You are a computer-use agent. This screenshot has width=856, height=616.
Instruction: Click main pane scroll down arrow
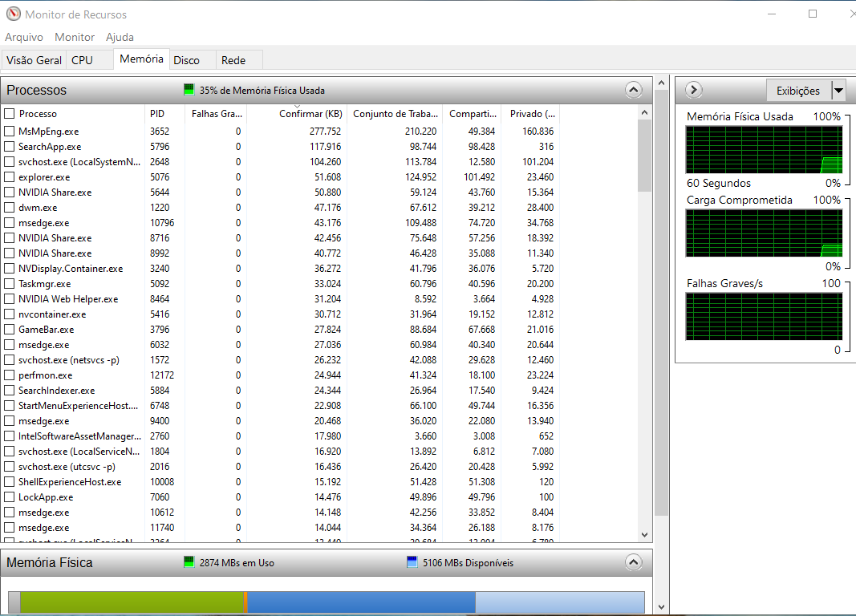coord(661,606)
